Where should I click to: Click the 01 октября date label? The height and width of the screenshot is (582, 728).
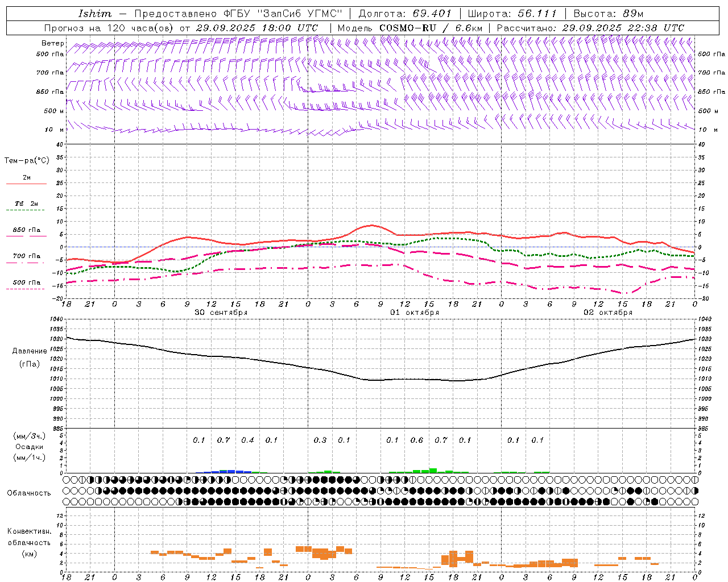(x=415, y=313)
